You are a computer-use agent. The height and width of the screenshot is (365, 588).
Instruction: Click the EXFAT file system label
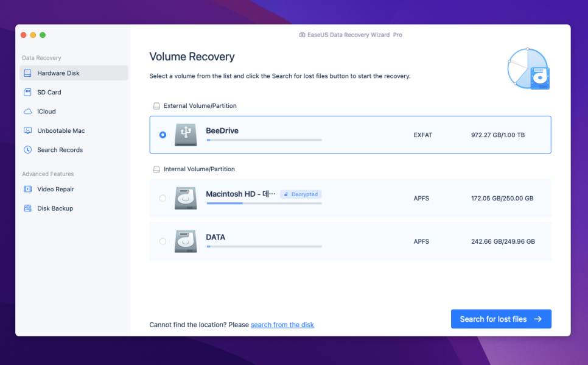pyautogui.click(x=422, y=135)
